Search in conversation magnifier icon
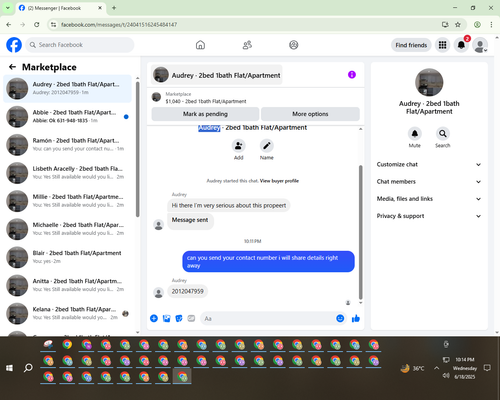Viewport: 500px width, 400px height. (x=443, y=134)
